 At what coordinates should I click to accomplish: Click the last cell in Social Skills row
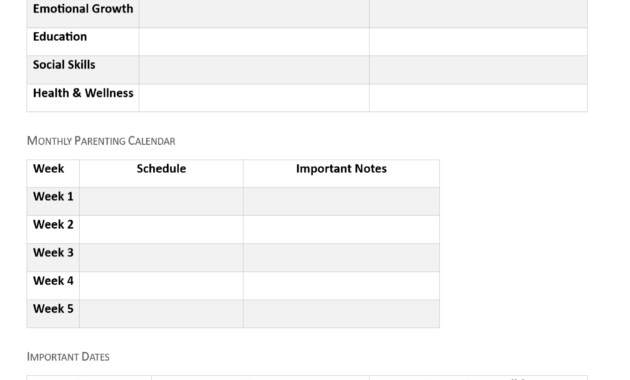(479, 70)
